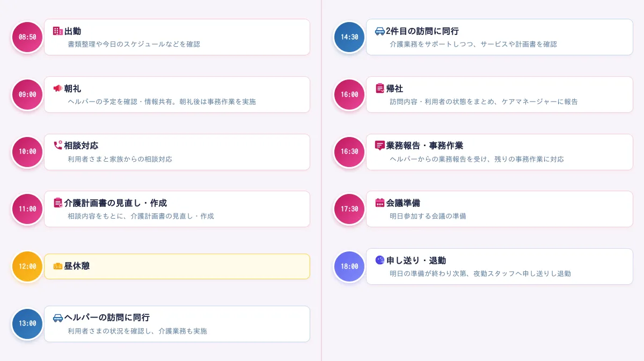Select the 16:00 time marker
644x361 pixels.
click(349, 95)
